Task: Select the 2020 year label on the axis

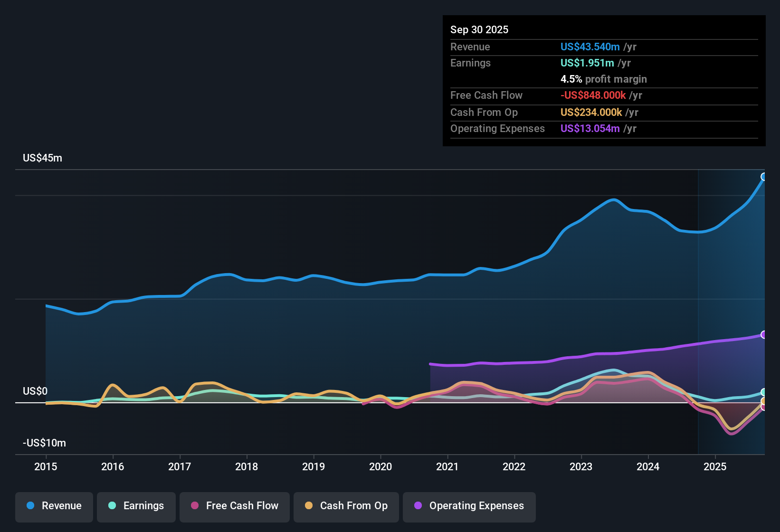Action: 380,467
